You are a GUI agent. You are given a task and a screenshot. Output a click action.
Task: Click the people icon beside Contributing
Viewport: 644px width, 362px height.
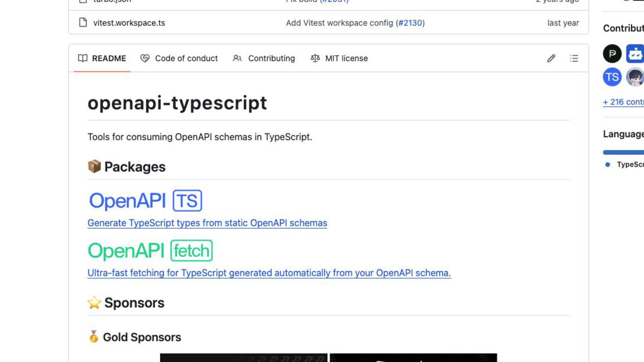[x=237, y=58]
